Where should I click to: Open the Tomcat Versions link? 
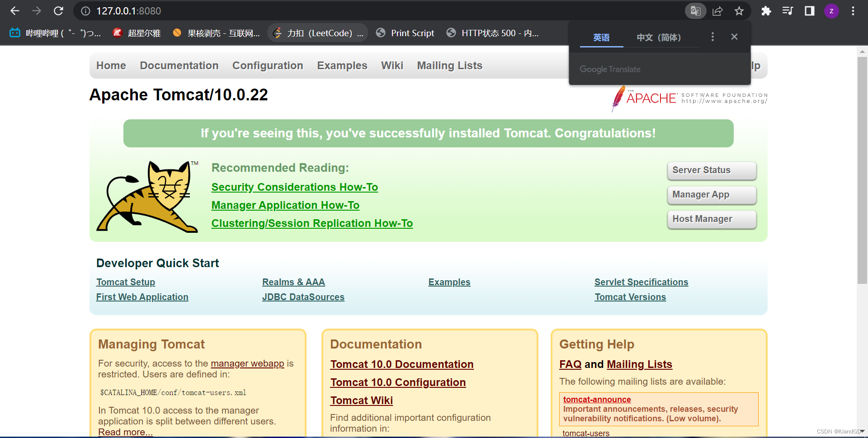click(x=630, y=297)
